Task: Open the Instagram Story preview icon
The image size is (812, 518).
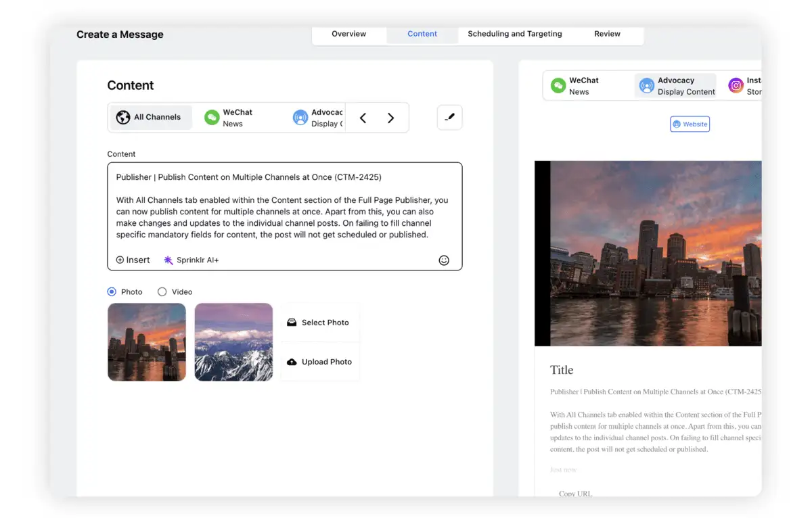Action: pos(736,86)
